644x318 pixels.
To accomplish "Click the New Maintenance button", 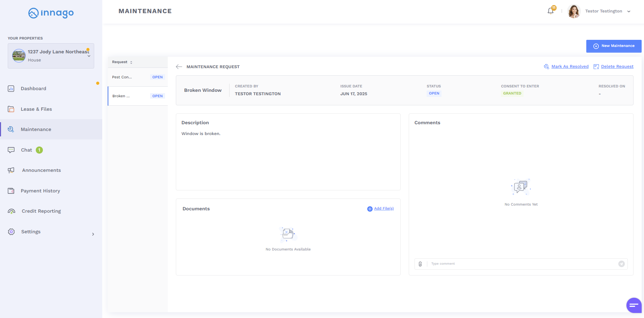I will click(614, 46).
